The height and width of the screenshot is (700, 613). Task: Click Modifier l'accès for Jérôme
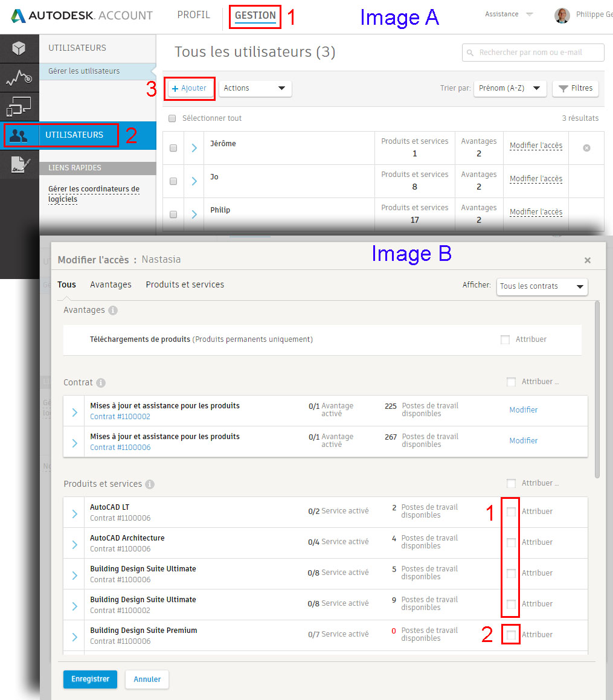[536, 146]
